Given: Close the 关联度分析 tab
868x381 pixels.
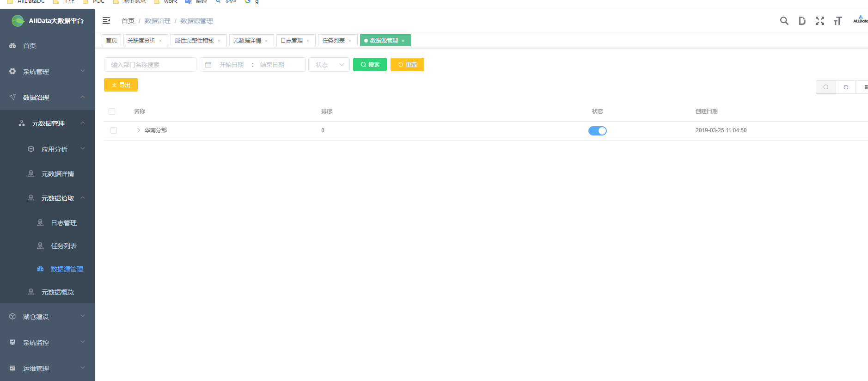Looking at the screenshot, I should coord(160,41).
